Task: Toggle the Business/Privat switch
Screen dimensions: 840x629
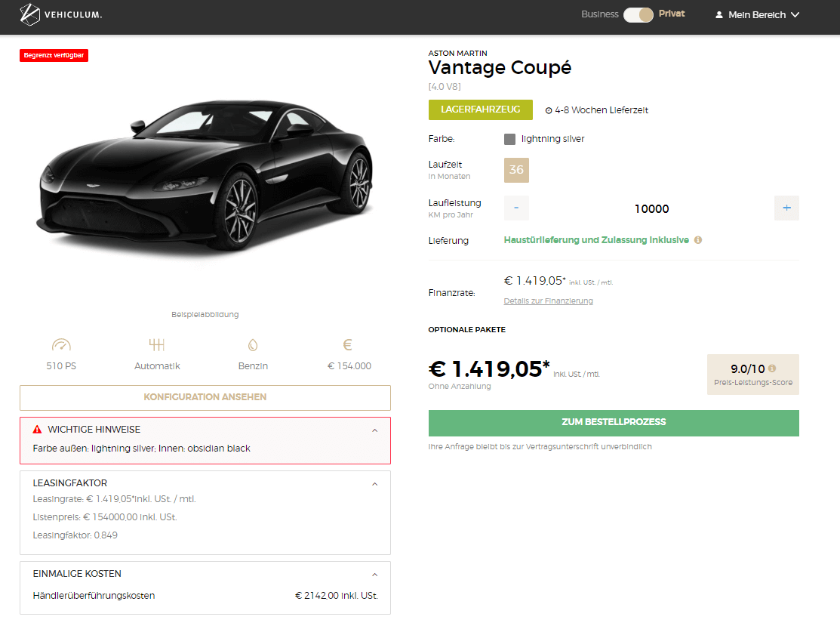Action: click(638, 14)
